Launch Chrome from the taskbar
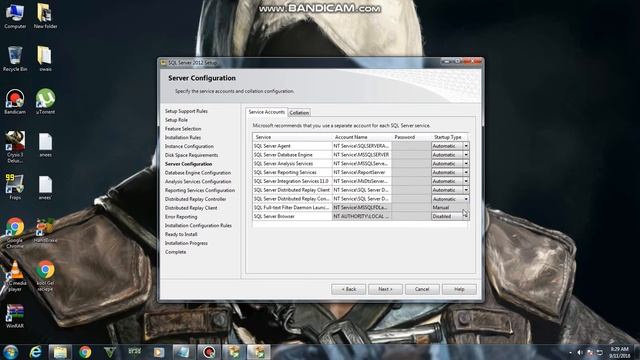 [85, 352]
